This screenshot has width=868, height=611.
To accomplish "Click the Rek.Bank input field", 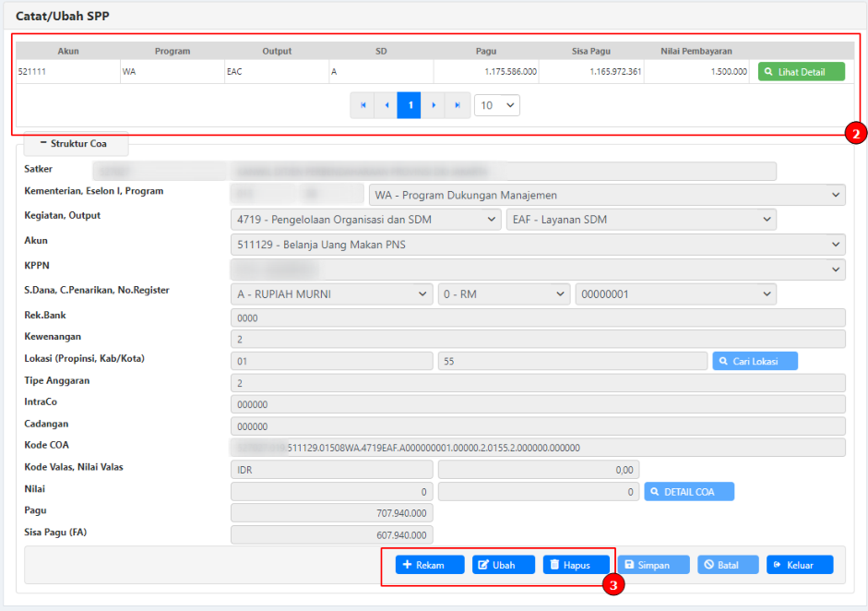I will pos(537,317).
